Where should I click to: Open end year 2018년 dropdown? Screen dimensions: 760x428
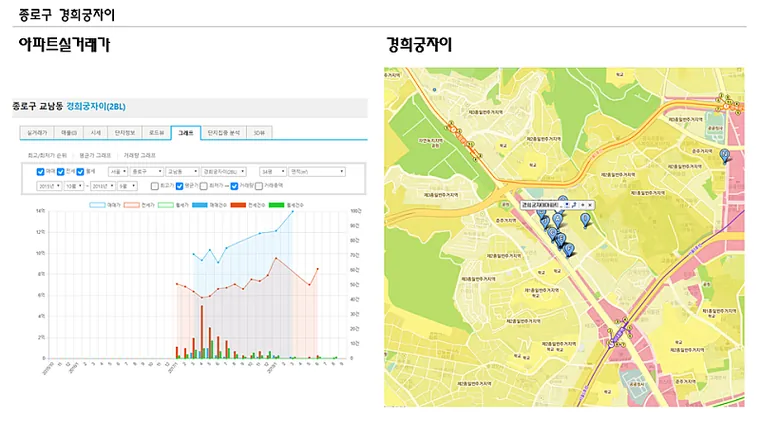(x=103, y=186)
